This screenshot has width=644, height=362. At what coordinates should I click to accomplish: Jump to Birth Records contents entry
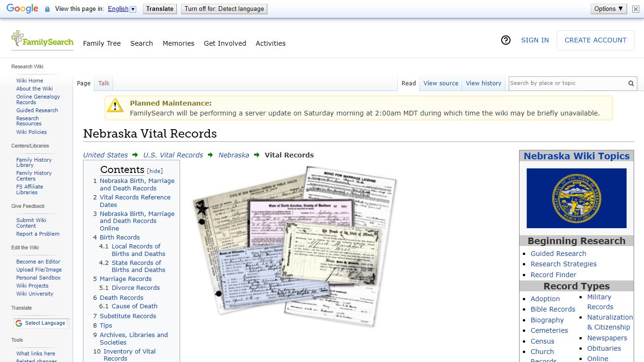point(120,237)
